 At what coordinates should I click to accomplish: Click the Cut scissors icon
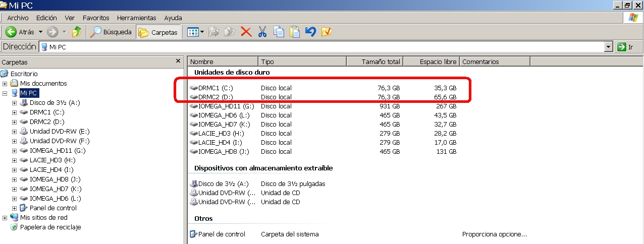(262, 32)
